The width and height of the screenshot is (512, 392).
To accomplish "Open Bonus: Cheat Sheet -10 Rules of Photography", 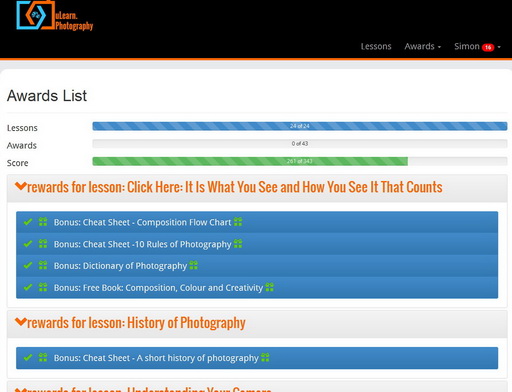I will pyautogui.click(x=142, y=244).
